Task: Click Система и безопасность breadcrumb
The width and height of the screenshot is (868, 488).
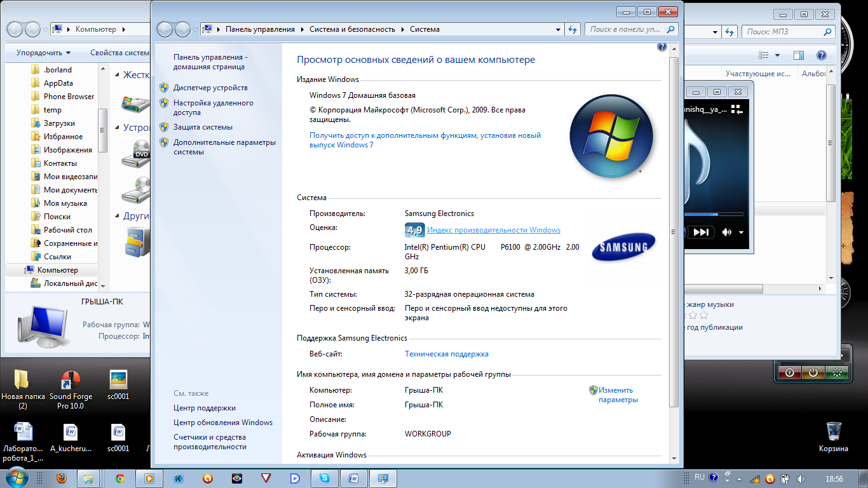Action: coord(352,29)
